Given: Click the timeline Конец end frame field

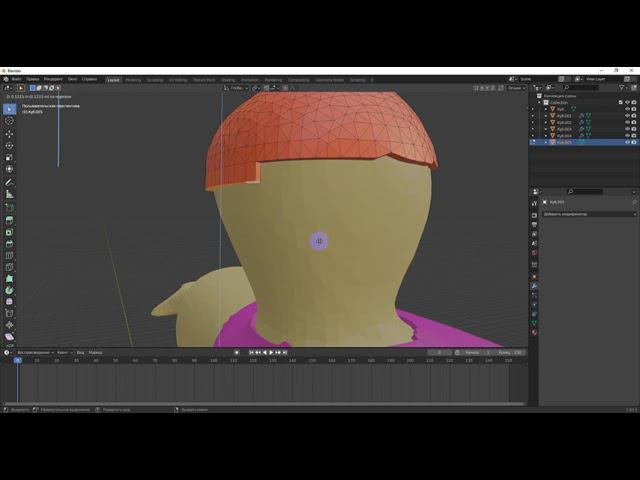Looking at the screenshot, I should click(x=510, y=352).
